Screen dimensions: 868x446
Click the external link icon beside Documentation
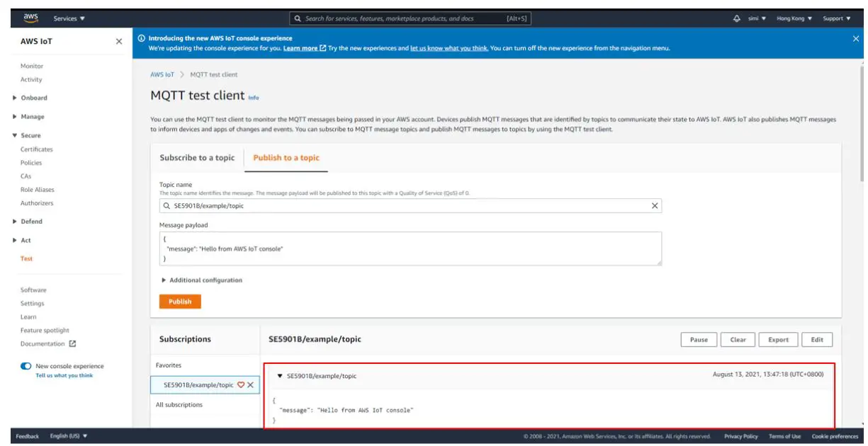[72, 344]
